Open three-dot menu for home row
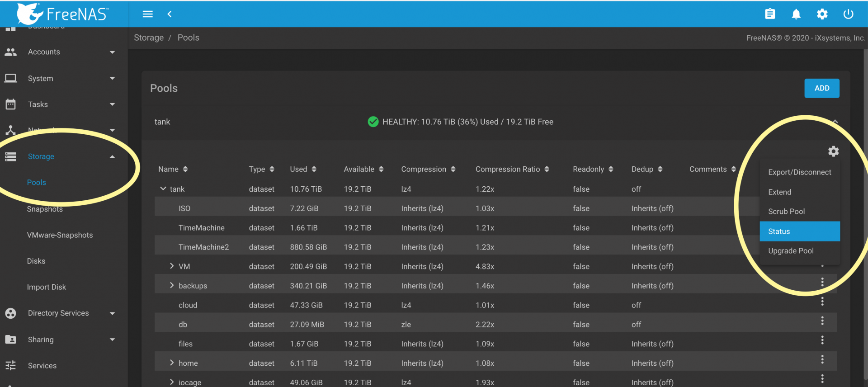Screen dimensions: 868x387 click(822, 359)
